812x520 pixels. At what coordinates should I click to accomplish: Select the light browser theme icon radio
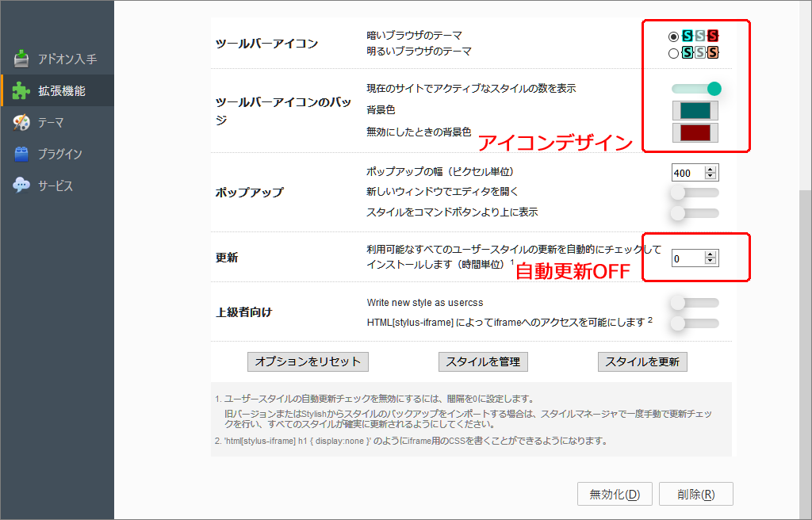[x=673, y=53]
